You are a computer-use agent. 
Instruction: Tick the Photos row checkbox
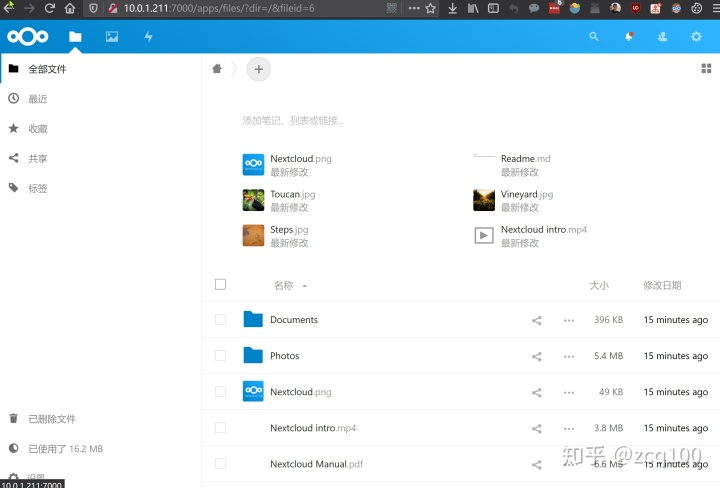(220, 355)
